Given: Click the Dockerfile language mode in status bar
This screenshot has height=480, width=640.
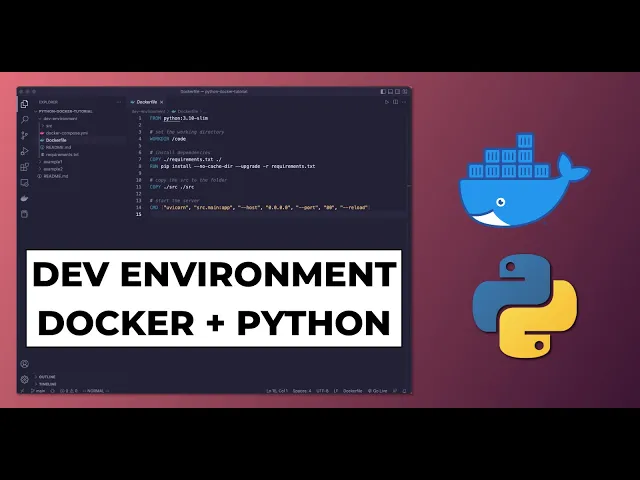Looking at the screenshot, I should 353,391.
